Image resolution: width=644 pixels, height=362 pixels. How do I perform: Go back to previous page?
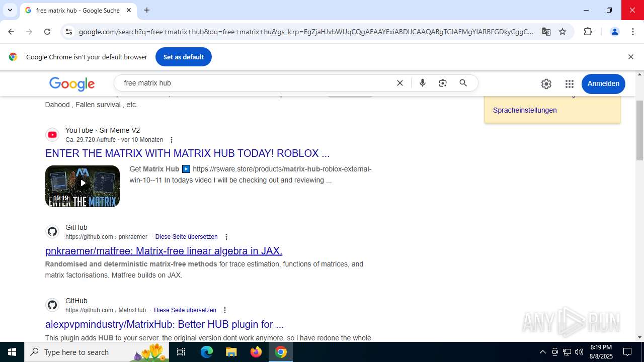click(11, 32)
